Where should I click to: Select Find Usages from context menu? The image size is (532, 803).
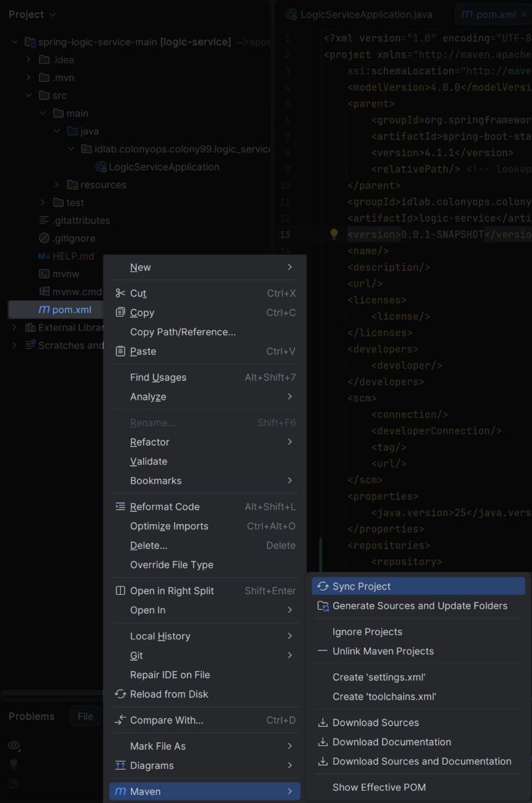coord(205,377)
